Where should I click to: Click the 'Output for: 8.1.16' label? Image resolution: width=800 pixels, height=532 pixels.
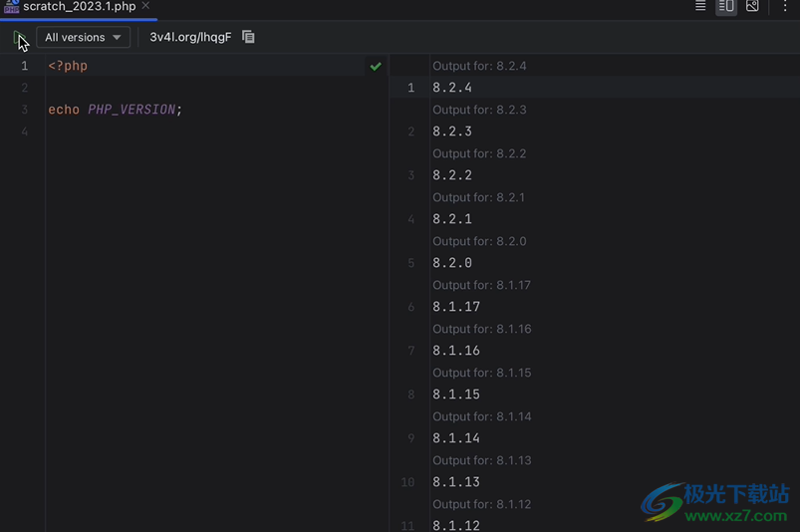pyautogui.click(x=481, y=329)
